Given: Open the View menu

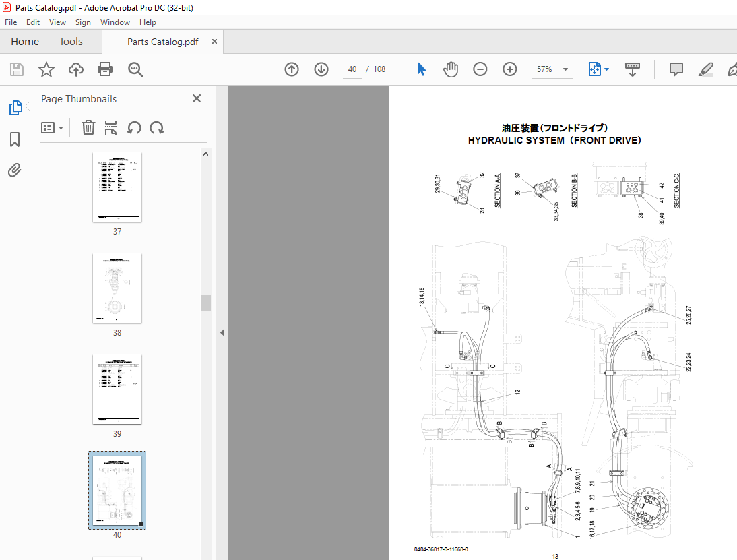Looking at the screenshot, I should coord(57,22).
